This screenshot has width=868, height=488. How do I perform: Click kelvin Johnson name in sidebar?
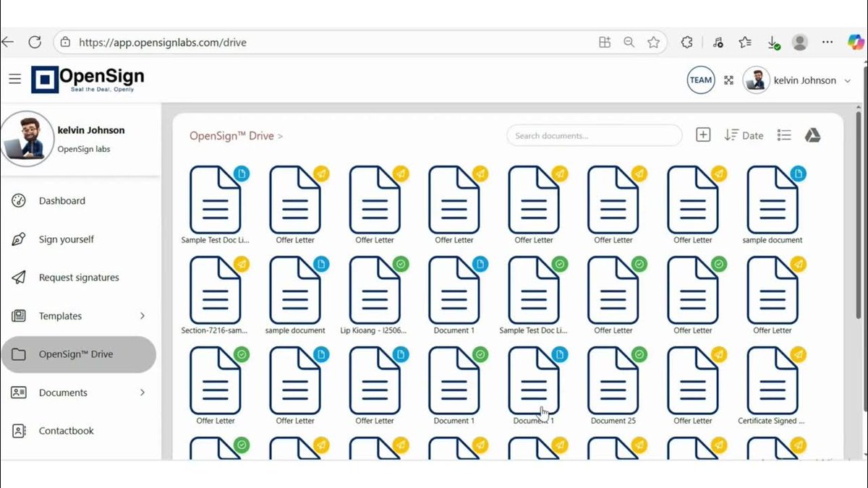coord(91,130)
